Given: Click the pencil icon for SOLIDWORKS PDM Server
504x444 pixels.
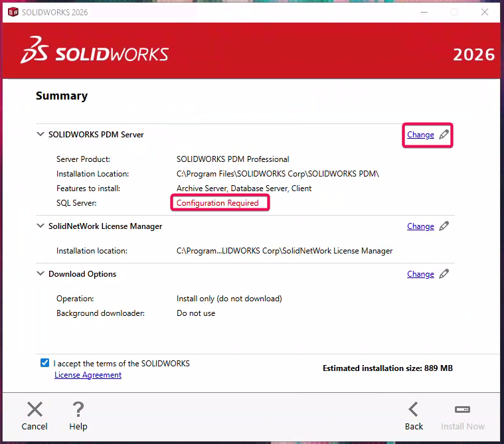Looking at the screenshot, I should click(x=444, y=135).
